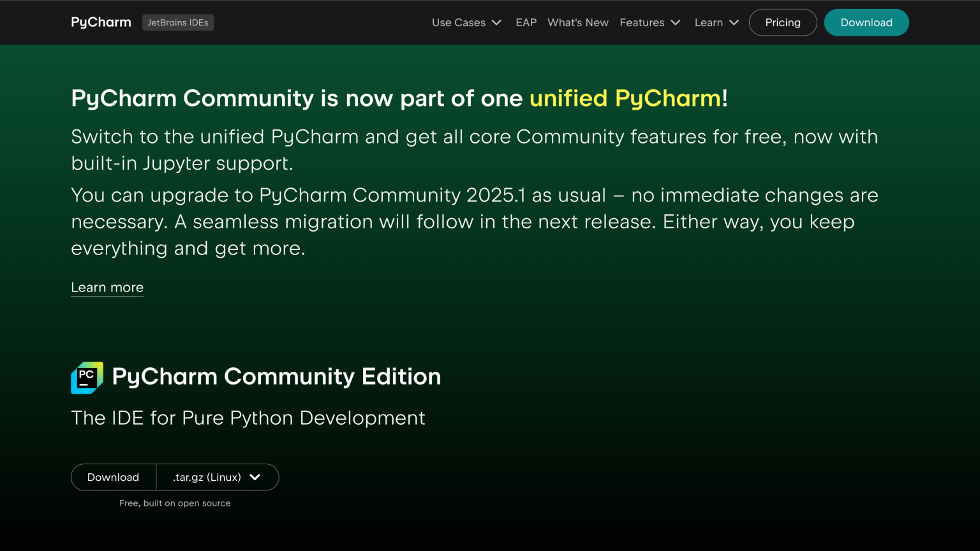The height and width of the screenshot is (551, 980).
Task: Open the Learn navigation item
Action: click(708, 22)
